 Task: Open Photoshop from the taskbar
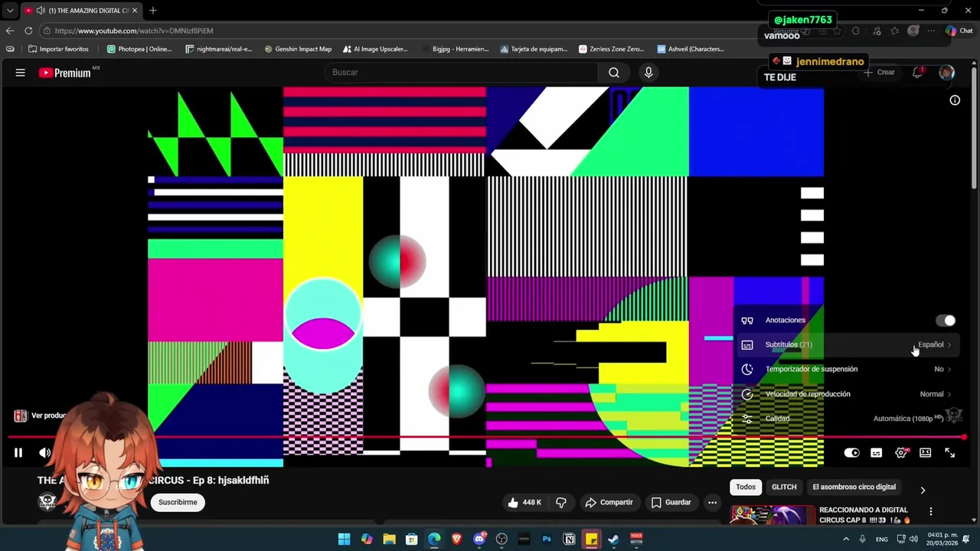click(x=547, y=539)
